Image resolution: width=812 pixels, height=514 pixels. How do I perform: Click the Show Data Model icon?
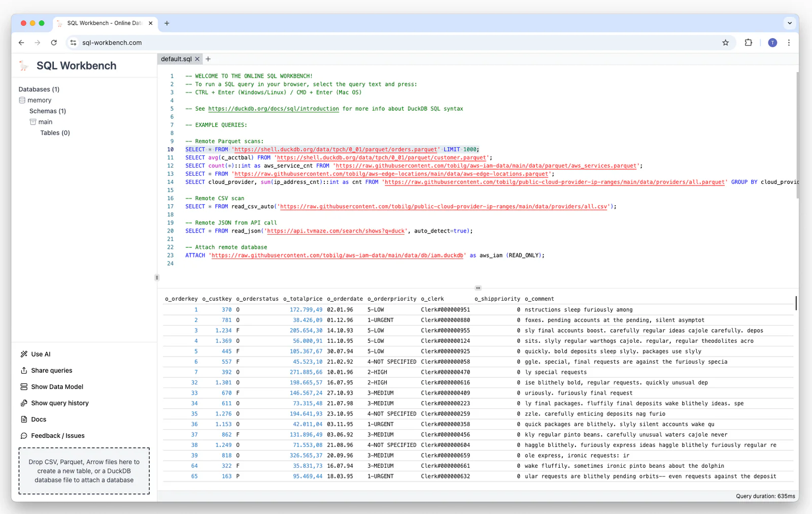[24, 387]
